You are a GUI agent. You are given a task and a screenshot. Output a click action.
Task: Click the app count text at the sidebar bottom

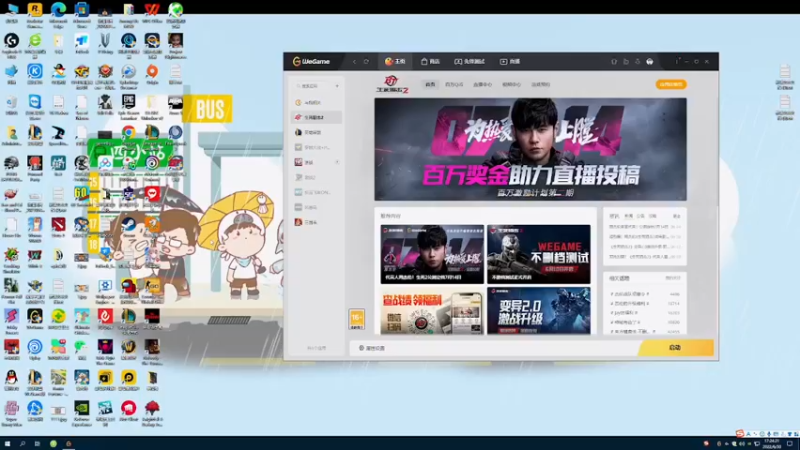[x=316, y=348]
